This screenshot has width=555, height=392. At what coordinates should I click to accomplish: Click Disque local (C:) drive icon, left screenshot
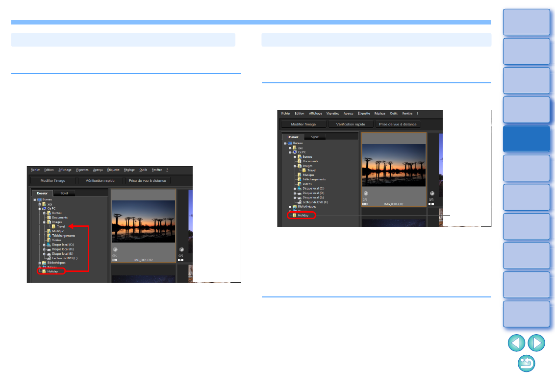pyautogui.click(x=49, y=245)
